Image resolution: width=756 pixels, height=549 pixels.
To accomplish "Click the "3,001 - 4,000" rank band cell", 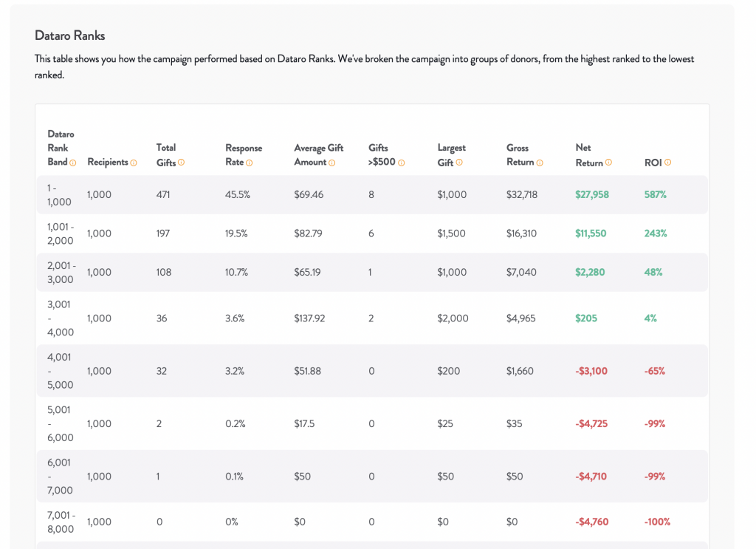I will pyautogui.click(x=61, y=318).
